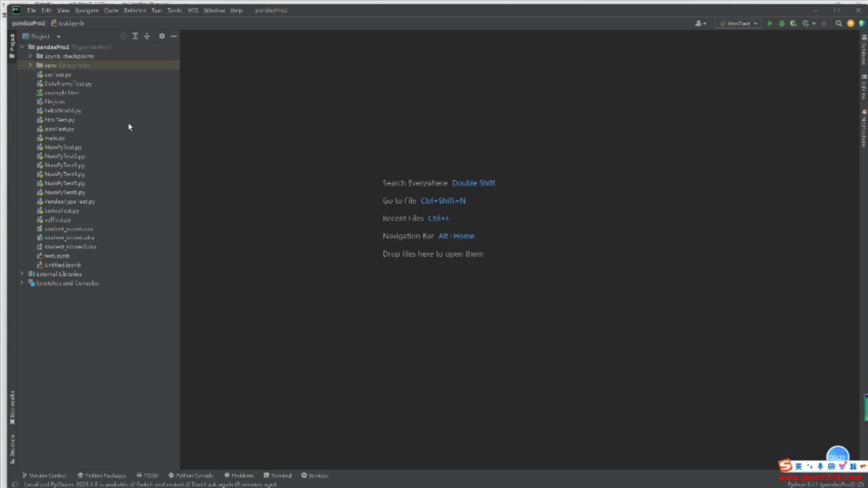Open the Version Control tool window
The width and height of the screenshot is (868, 488).
point(44,475)
